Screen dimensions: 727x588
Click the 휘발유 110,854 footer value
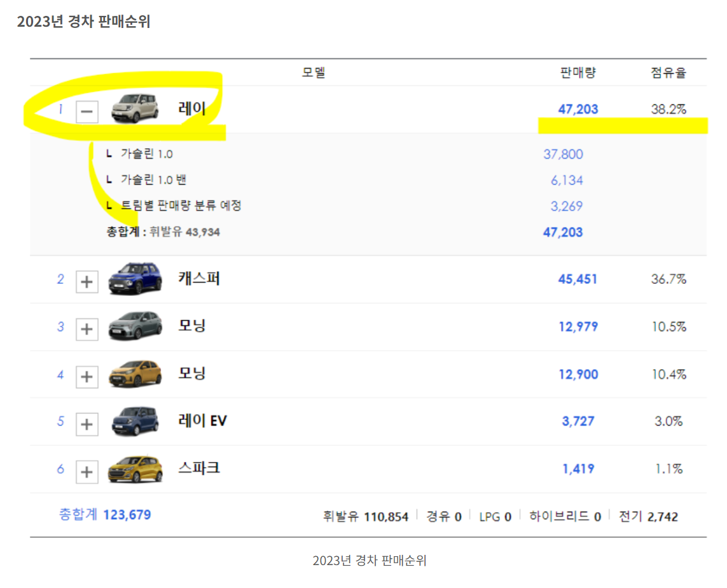pyautogui.click(x=365, y=517)
